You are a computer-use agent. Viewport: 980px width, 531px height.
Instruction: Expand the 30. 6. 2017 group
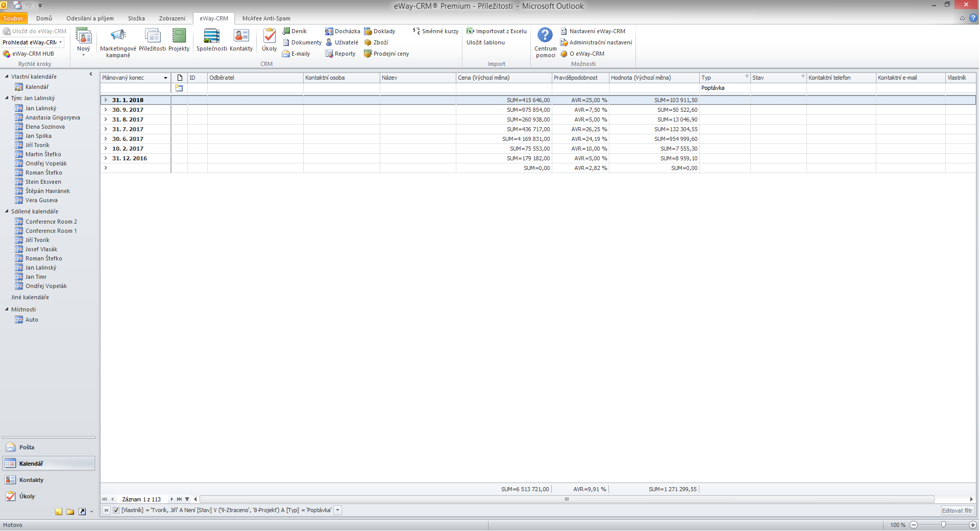click(x=106, y=139)
